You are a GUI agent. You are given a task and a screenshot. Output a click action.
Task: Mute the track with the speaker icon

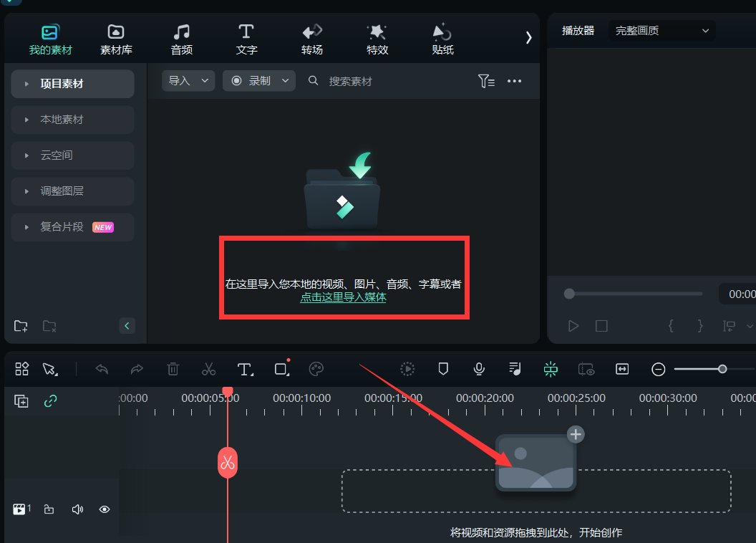[x=77, y=509]
